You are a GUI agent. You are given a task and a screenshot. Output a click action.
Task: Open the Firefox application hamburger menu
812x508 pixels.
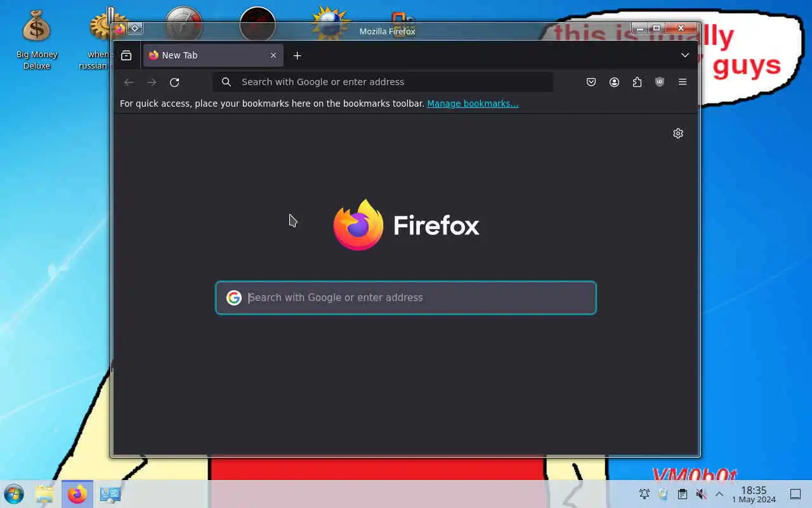683,82
